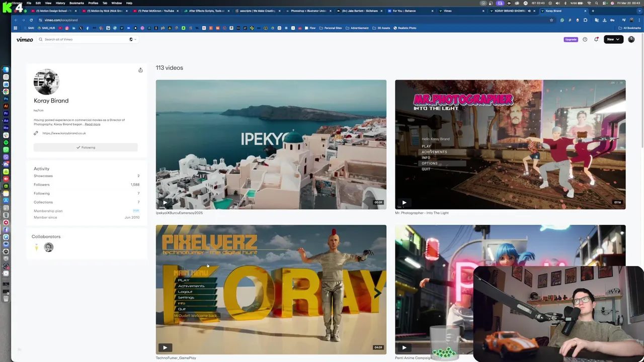Open Chrome tab search chevron

pos(639,11)
